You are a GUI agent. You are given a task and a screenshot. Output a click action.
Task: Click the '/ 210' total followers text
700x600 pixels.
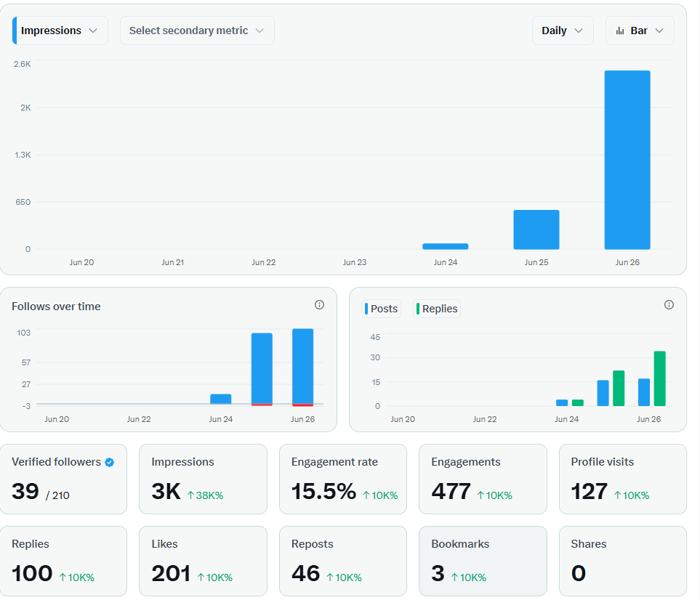[57, 495]
